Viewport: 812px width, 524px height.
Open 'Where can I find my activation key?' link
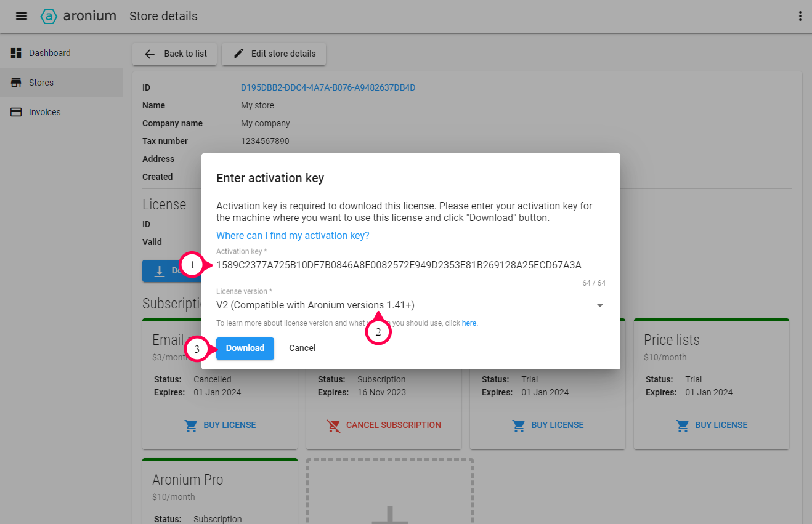point(292,235)
